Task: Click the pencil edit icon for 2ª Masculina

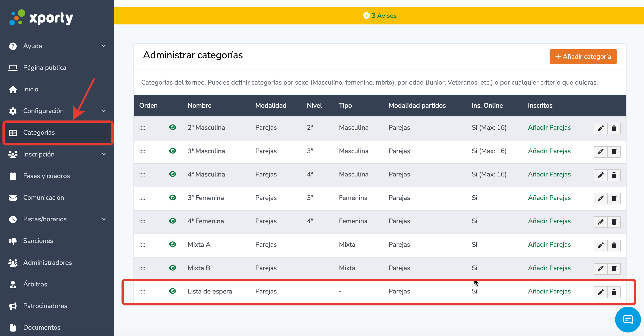Action: pos(601,128)
